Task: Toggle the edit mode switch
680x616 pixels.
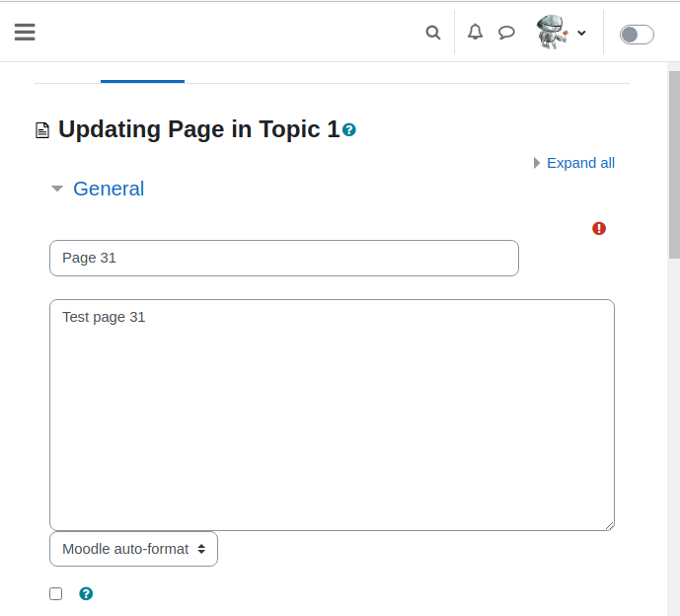Action: tap(637, 35)
